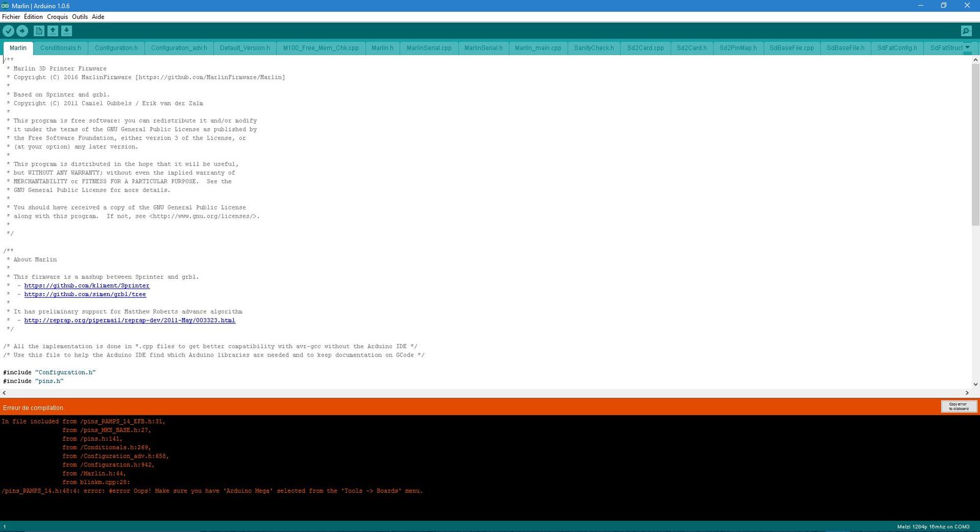
Task: Switch to the Marlin.h tab
Action: (383, 48)
